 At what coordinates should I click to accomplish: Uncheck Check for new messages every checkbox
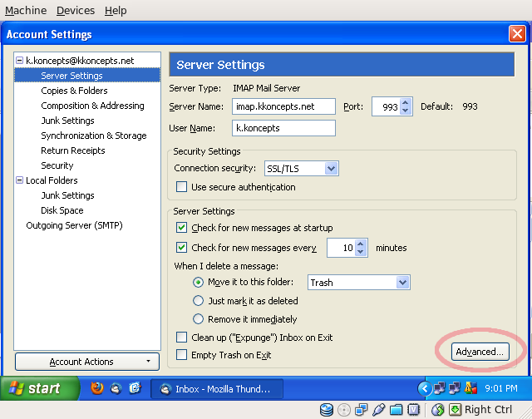click(x=181, y=248)
